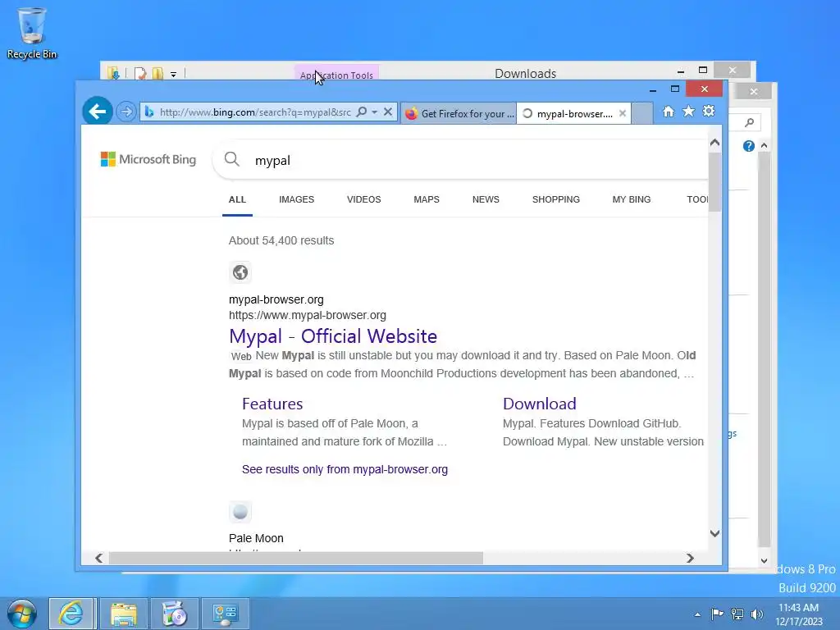Select the SHOPPING tab on Bing
This screenshot has height=630, width=840.
(x=555, y=199)
